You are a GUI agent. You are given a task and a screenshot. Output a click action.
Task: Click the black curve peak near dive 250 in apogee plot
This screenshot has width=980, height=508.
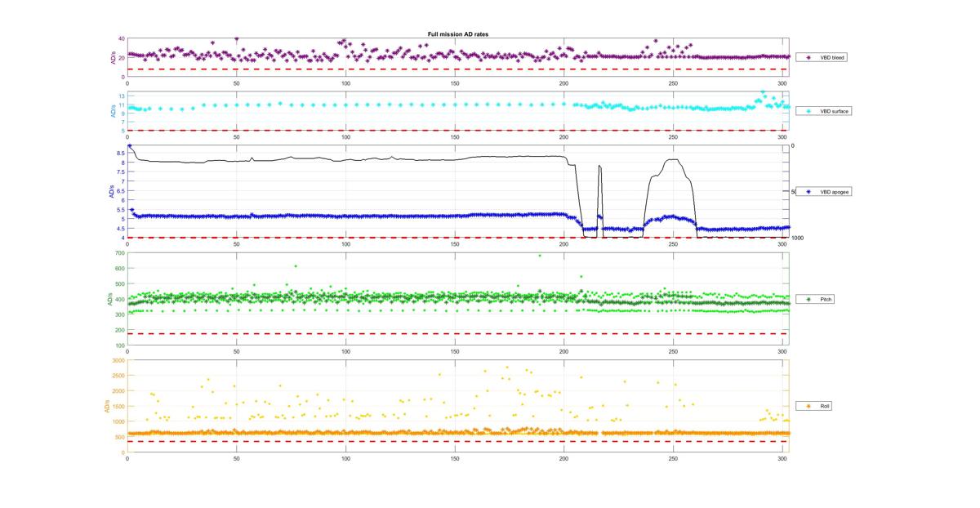673,159
